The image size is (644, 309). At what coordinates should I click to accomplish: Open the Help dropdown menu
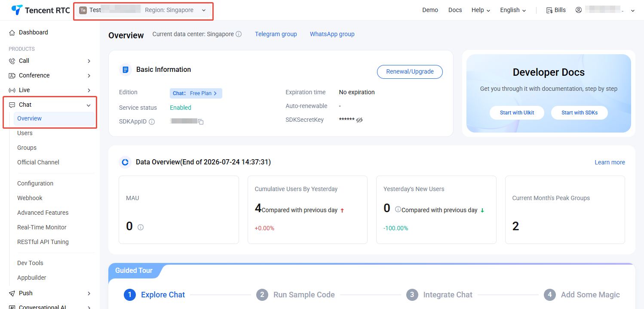click(481, 10)
